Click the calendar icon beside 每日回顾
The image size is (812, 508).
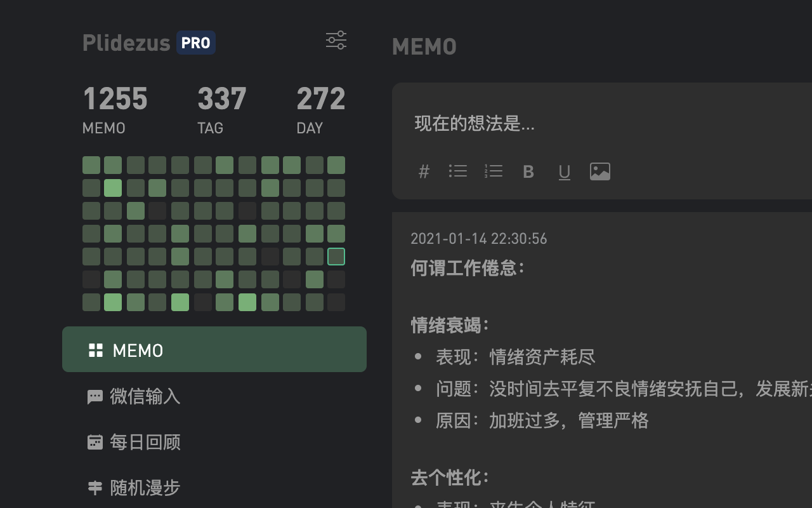95,442
